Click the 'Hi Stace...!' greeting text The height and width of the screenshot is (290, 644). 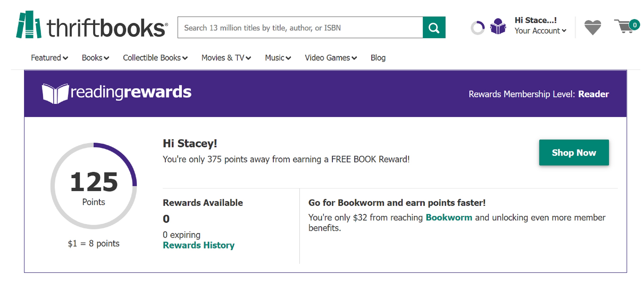(536, 20)
